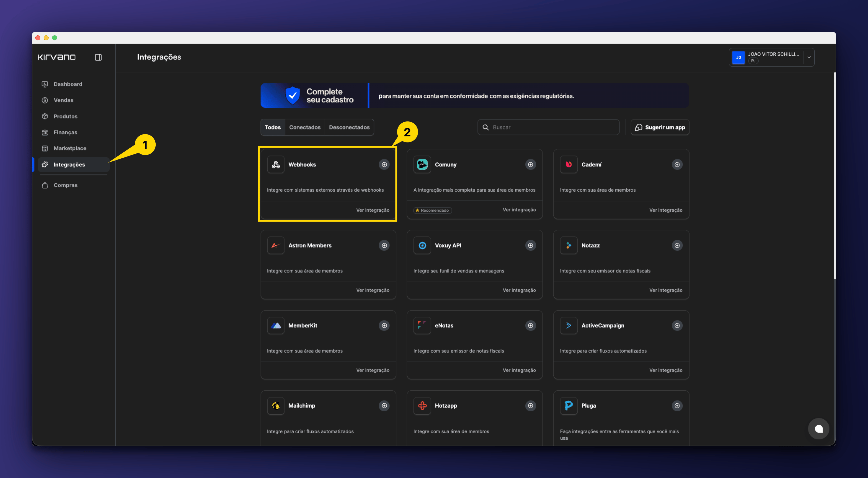This screenshot has width=868, height=478.
Task: Click Ver integração on Comuny card
Action: [519, 210]
